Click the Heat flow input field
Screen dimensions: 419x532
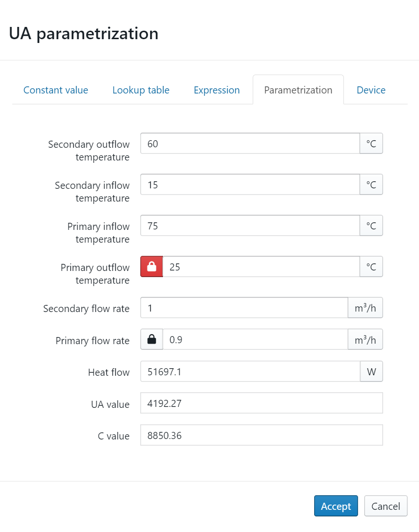(x=250, y=372)
